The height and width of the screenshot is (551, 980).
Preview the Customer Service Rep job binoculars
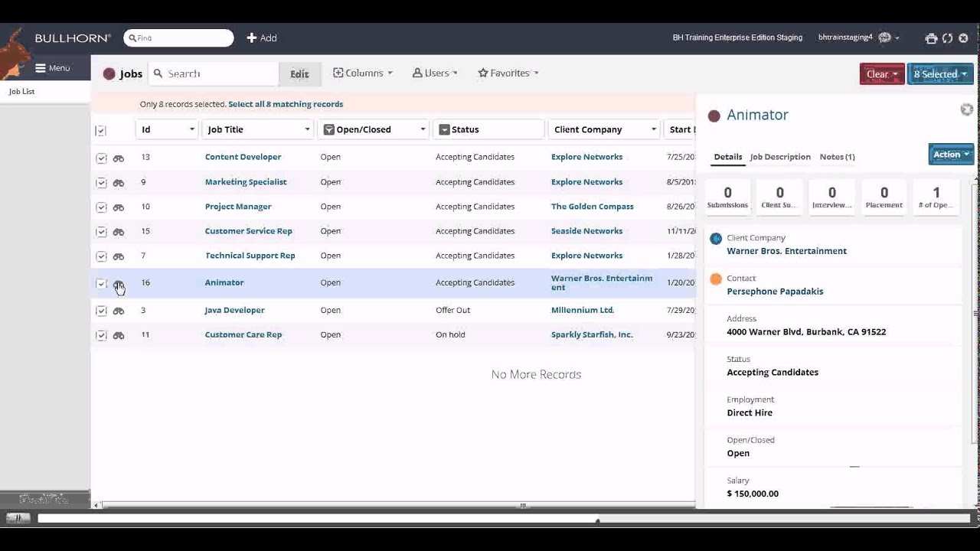(x=119, y=232)
